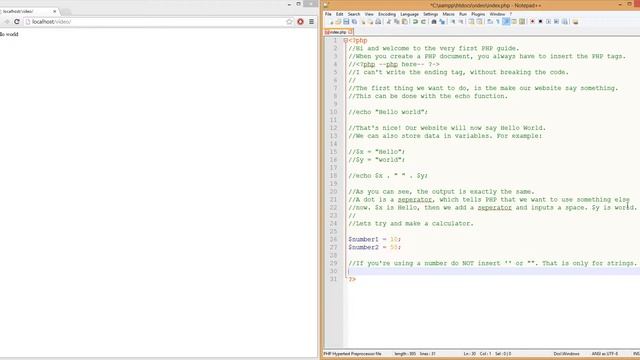Click the '//Lets try and make a calculator.' line
Viewport: 640px width, 360px height.
[411, 223]
